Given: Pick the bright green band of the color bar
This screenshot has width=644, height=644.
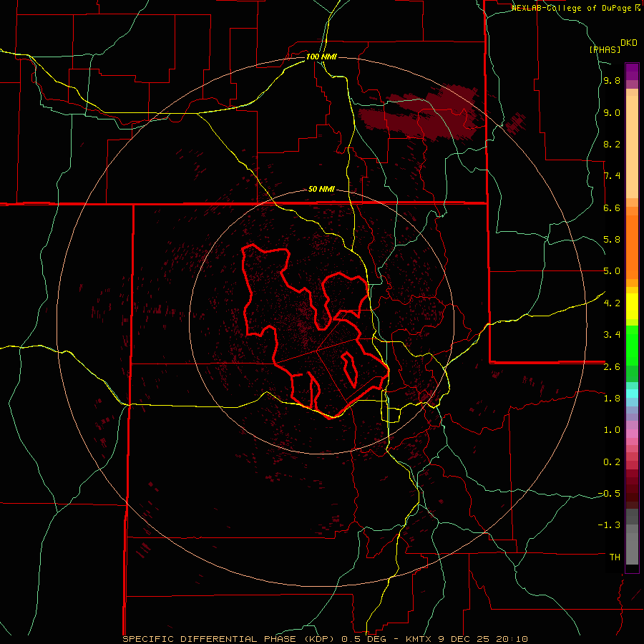Looking at the screenshot, I should click(x=632, y=346).
